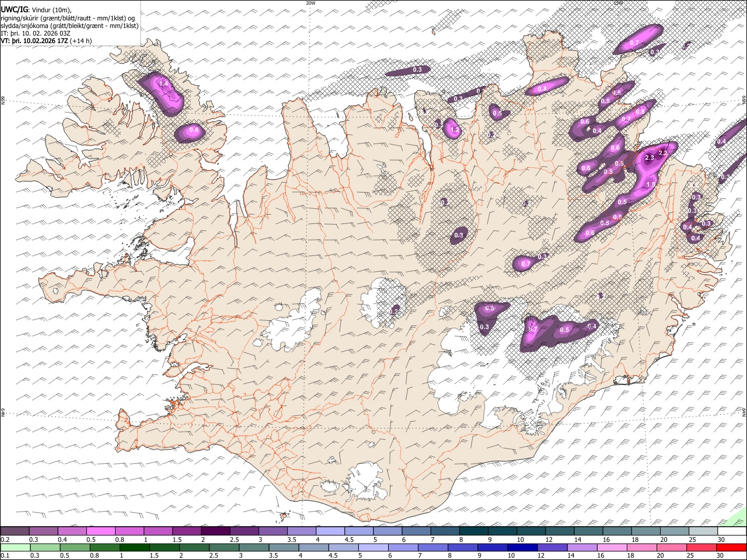Pick the 1 dark green swatch in lower legend row
Image resolution: width=747 pixels, height=560 pixels.
135,548
